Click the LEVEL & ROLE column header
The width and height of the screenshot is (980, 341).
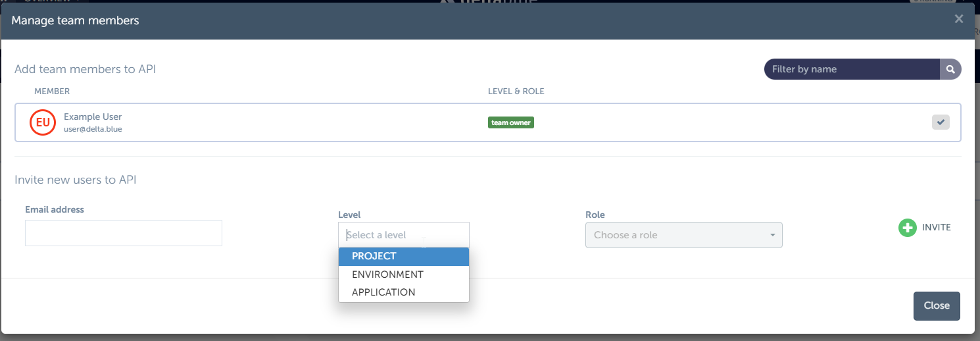tap(516, 91)
